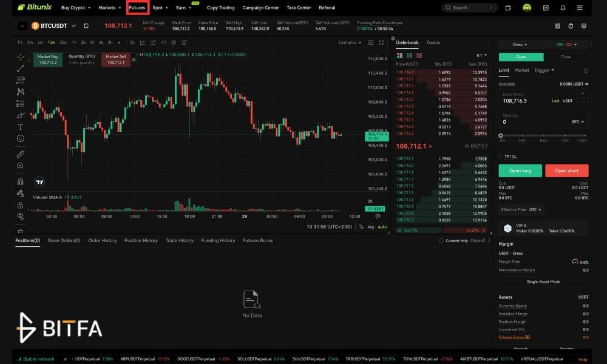Click the Market Buy quick button
This screenshot has height=364, width=607.
click(x=47, y=59)
